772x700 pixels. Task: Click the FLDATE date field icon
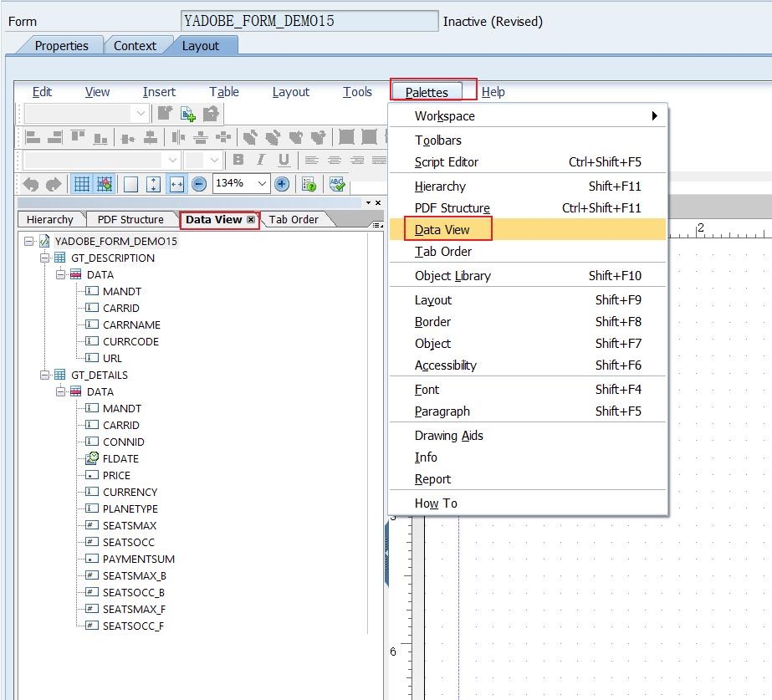coord(92,458)
